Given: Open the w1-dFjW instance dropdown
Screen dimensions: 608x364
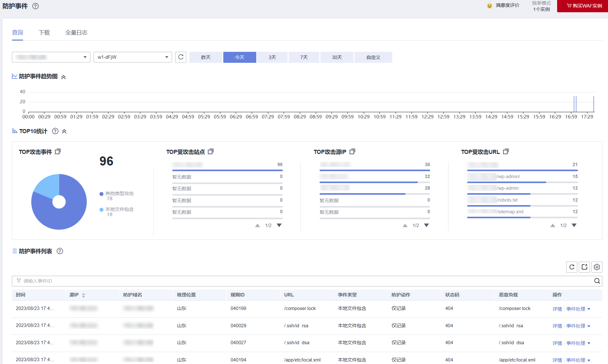Looking at the screenshot, I should pyautogui.click(x=133, y=57).
